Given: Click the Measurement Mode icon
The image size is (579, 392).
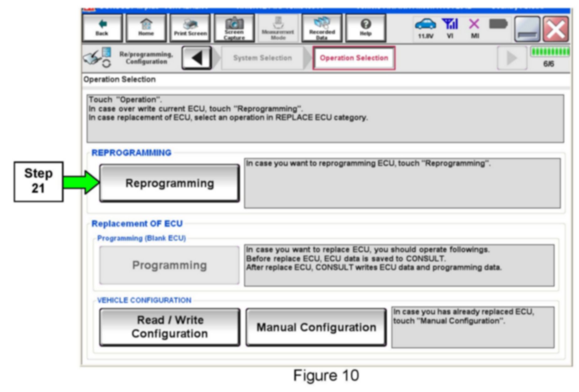Looking at the screenshot, I should 278,28.
